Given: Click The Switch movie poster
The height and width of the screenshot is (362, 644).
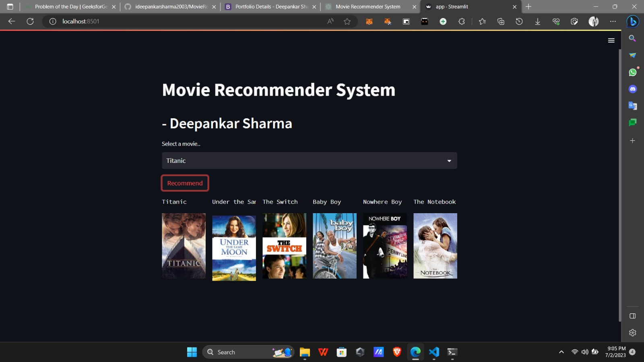Looking at the screenshot, I should (284, 246).
